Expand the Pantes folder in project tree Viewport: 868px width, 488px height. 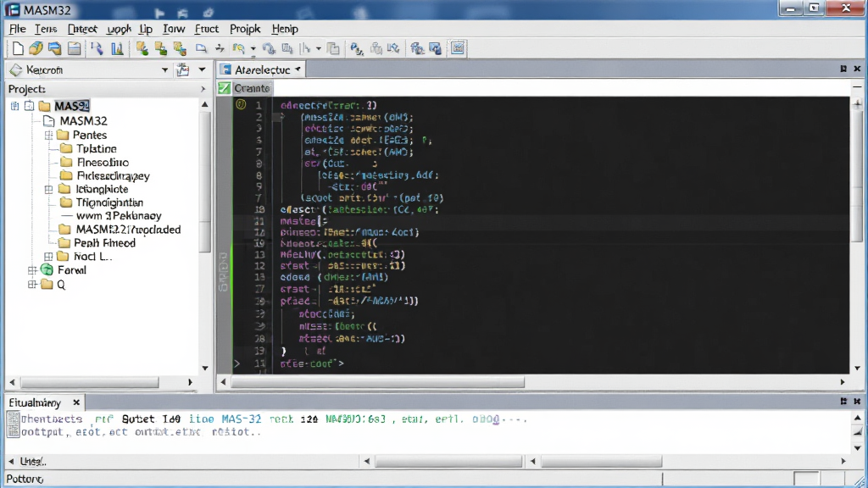point(48,135)
